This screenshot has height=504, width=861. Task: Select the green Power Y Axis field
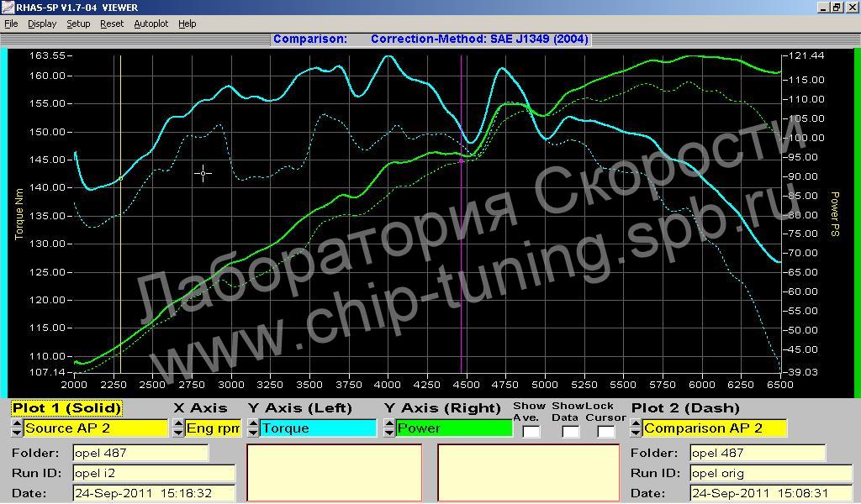tap(454, 428)
